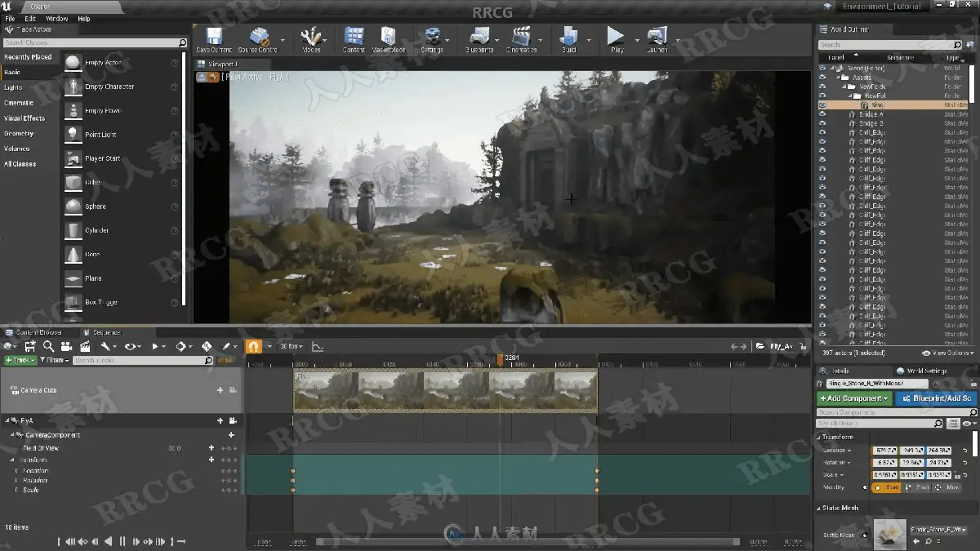Collapse the Transform section in Details

tap(820, 437)
